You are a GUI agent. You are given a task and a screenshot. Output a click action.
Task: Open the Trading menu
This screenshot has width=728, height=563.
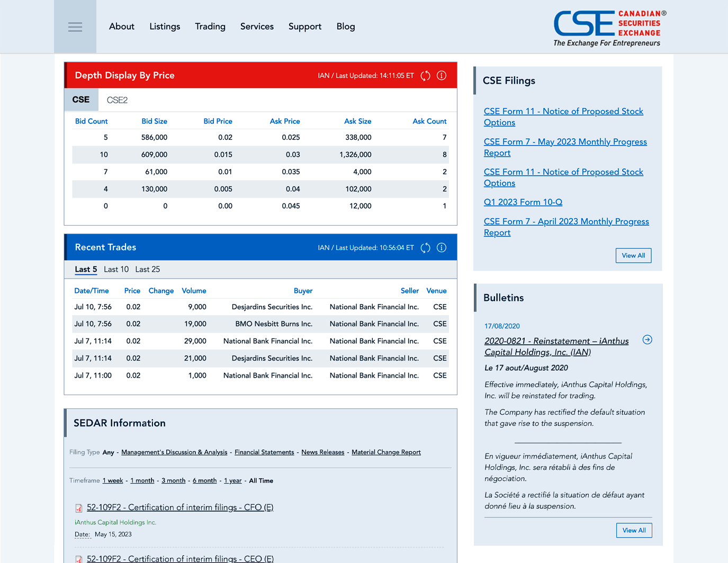tap(210, 26)
